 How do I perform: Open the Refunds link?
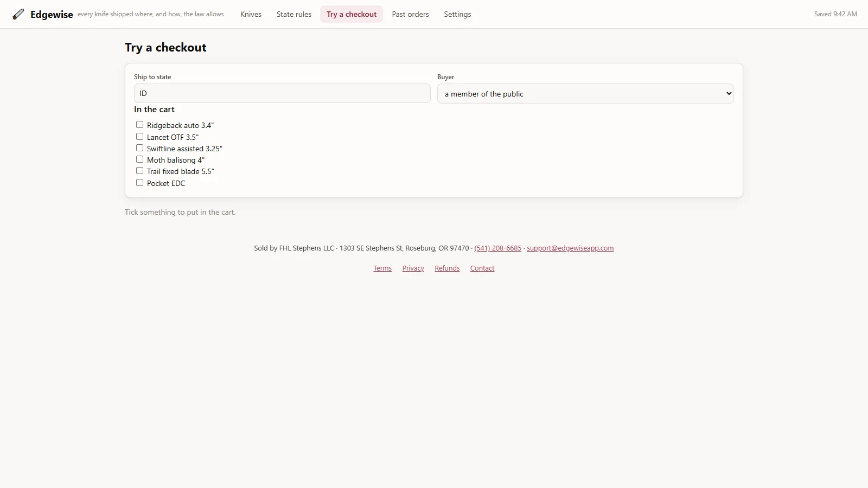point(447,268)
